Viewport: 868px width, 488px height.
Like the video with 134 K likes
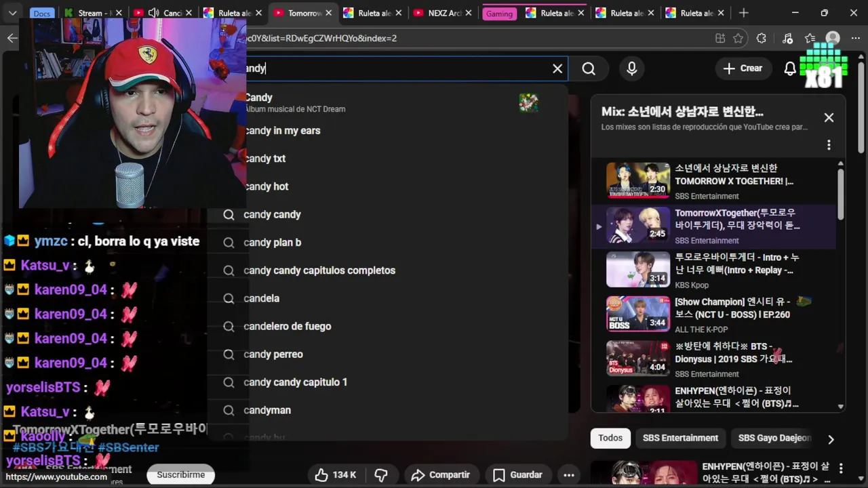click(x=336, y=475)
